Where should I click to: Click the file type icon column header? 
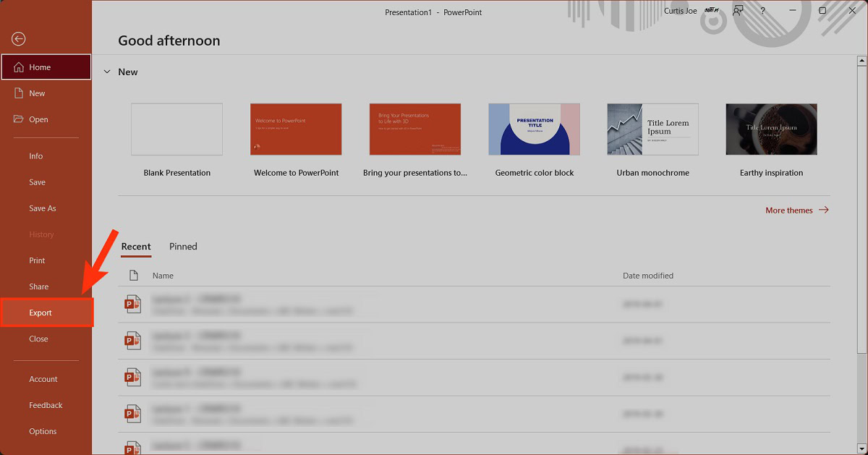pyautogui.click(x=133, y=276)
